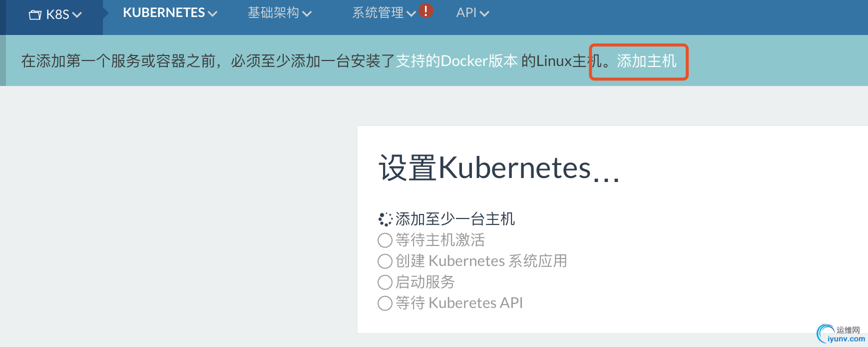Open the API menu
This screenshot has width=868, height=347.
(x=466, y=13)
